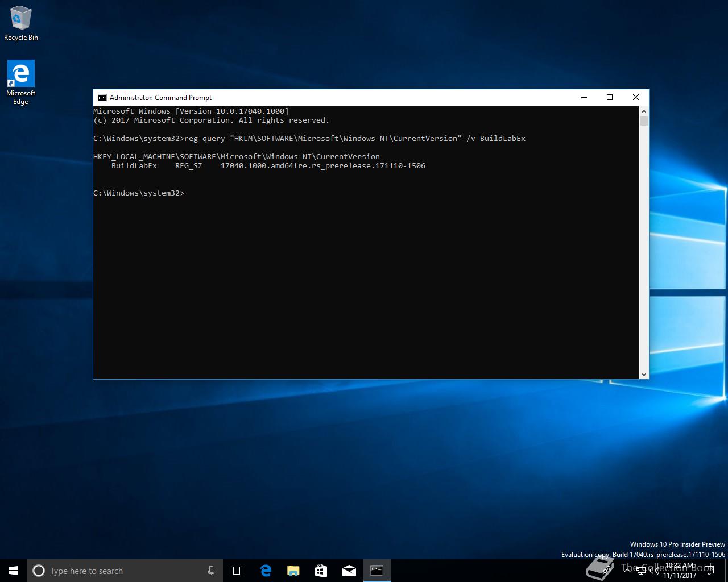Open the network status tray icon

pyautogui.click(x=642, y=571)
